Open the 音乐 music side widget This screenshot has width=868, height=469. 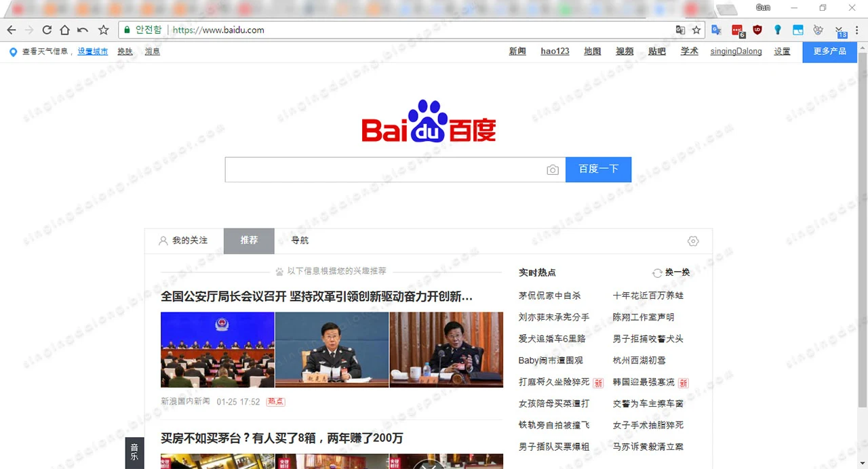[x=134, y=452]
